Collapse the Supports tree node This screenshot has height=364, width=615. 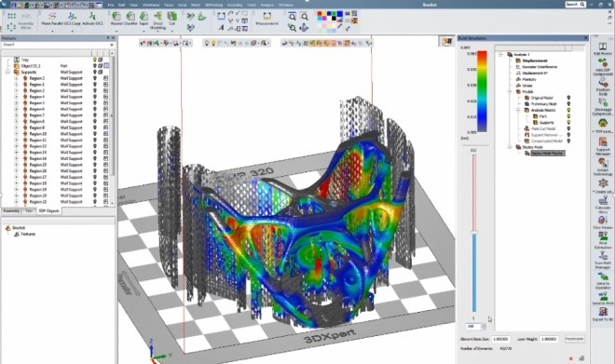(7, 72)
